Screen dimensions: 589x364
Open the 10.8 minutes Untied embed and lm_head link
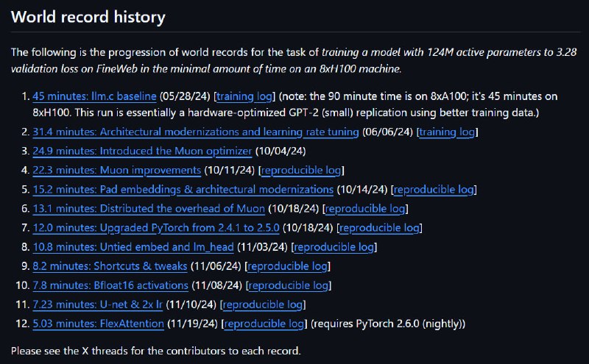point(133,247)
